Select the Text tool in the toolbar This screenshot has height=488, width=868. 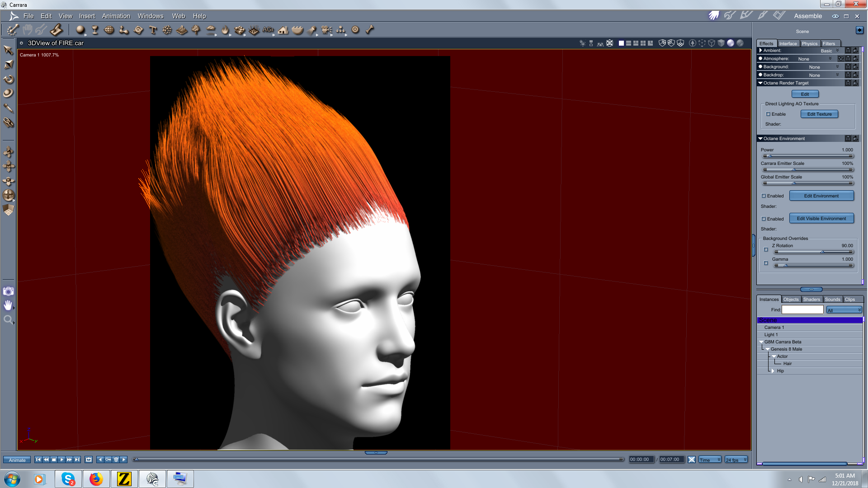tap(153, 30)
